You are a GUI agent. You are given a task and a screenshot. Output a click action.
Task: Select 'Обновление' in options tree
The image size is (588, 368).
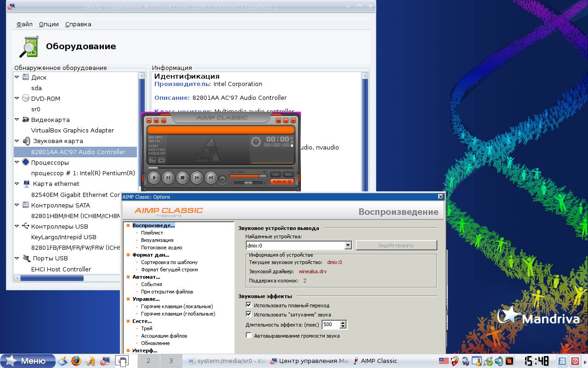point(155,343)
